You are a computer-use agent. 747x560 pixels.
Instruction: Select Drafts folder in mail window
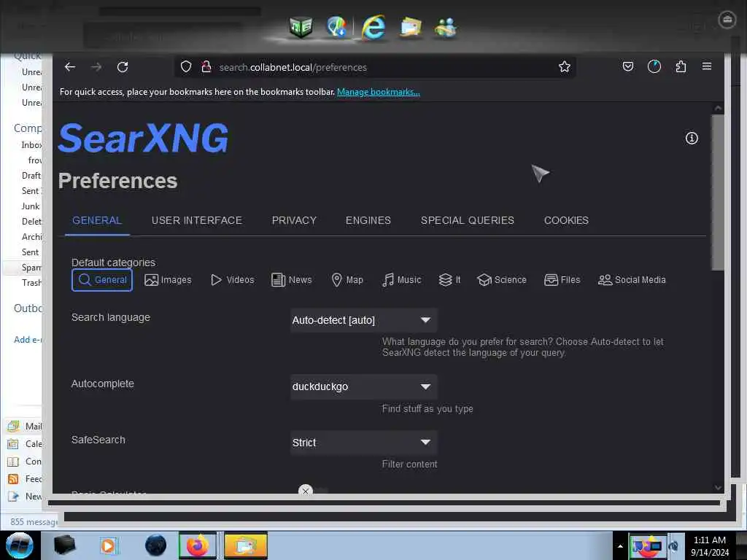tap(31, 176)
